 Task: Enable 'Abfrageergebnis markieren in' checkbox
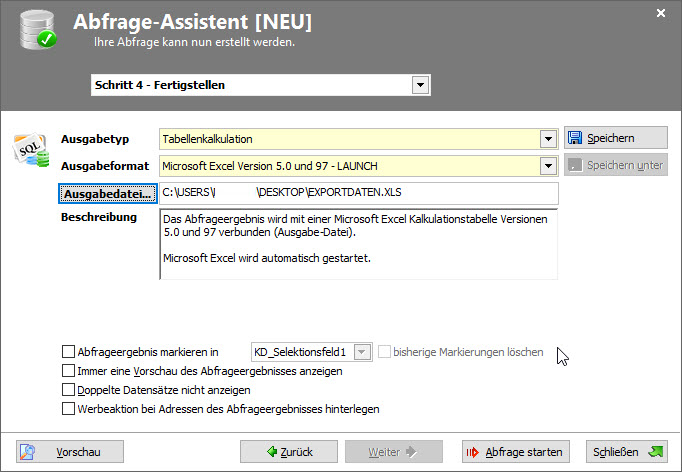click(x=68, y=352)
